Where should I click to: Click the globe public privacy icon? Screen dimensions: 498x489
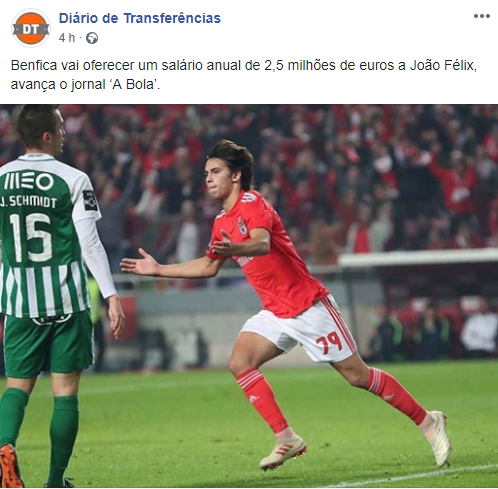(x=92, y=38)
